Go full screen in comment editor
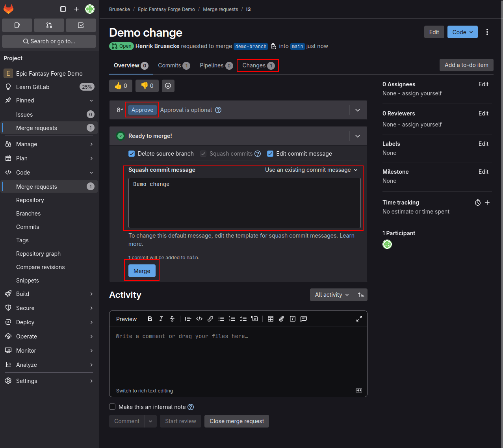Screen dimensions: 503x448 tap(359, 319)
